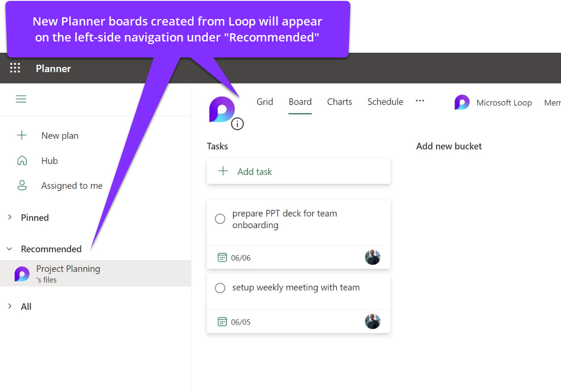Click the "'s files" subtitle text

[x=47, y=280]
